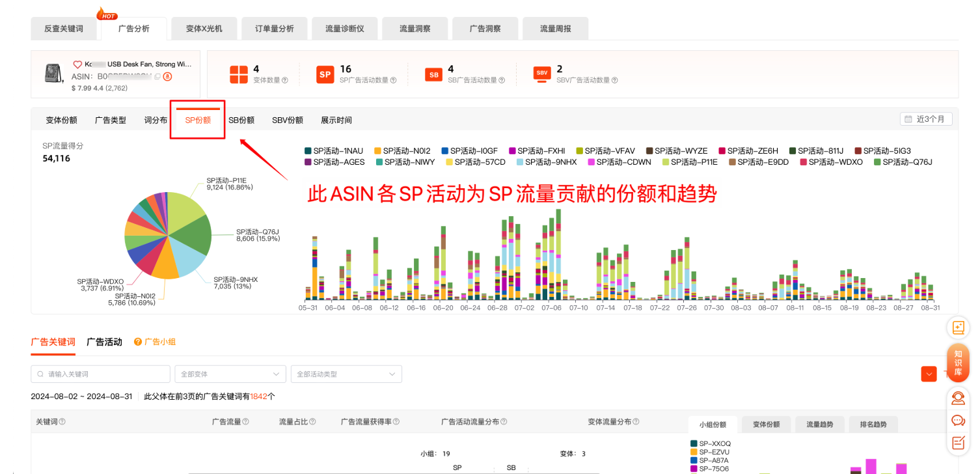Open the 知识库 knowledge base button

click(x=958, y=363)
